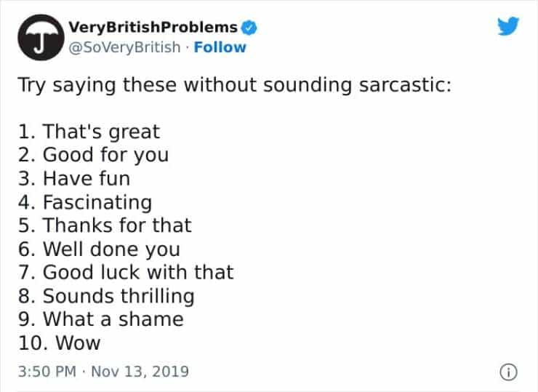Open the tweet info circle icon
The width and height of the screenshot is (538, 392).
(507, 371)
